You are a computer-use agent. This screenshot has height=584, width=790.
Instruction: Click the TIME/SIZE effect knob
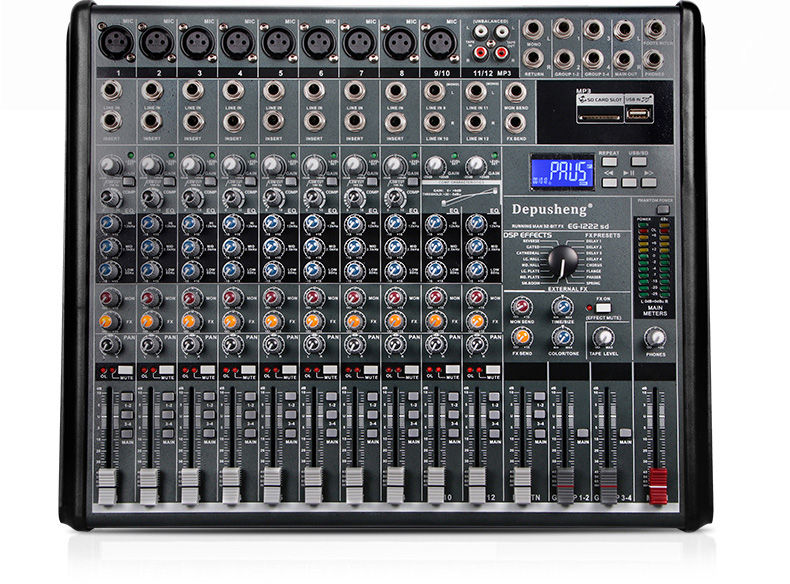coord(562,307)
